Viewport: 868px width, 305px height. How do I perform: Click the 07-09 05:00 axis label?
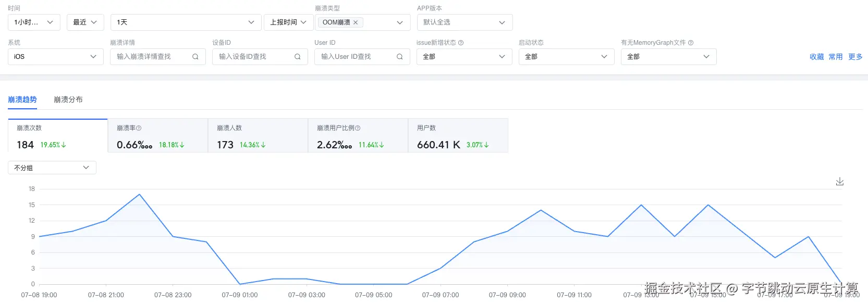point(374,295)
